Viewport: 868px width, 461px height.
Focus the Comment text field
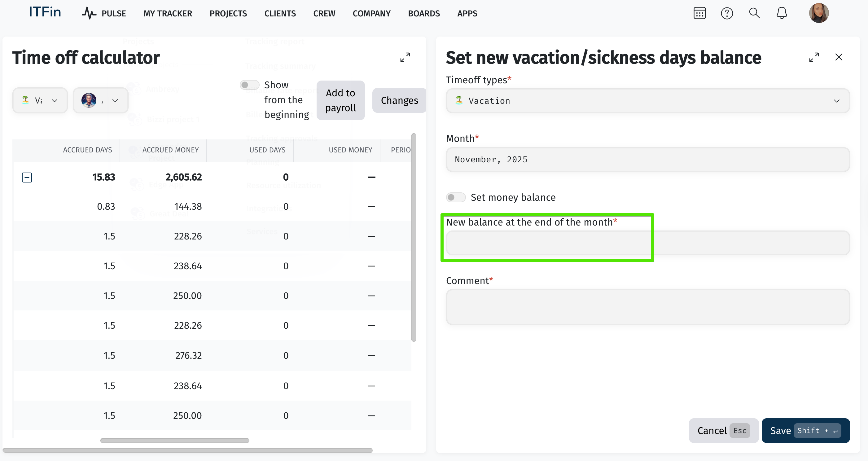point(647,307)
